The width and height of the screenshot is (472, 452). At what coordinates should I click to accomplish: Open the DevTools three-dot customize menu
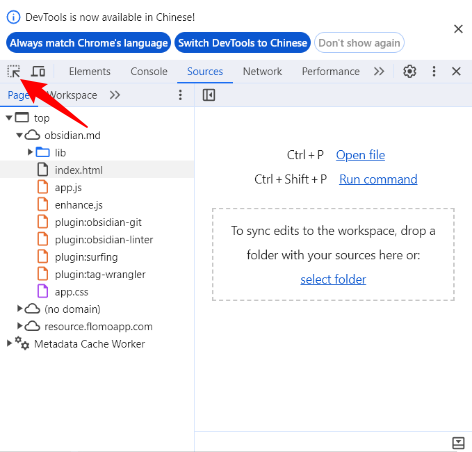pos(434,71)
